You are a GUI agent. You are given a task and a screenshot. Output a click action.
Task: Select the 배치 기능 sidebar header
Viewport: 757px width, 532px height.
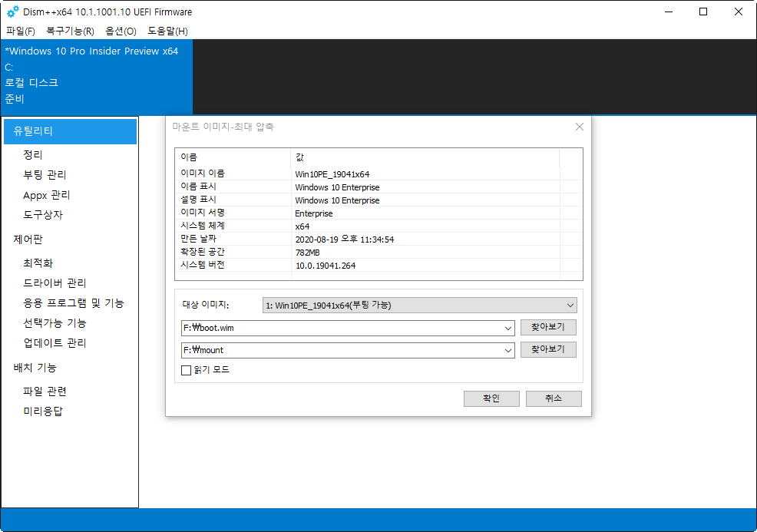(x=35, y=368)
